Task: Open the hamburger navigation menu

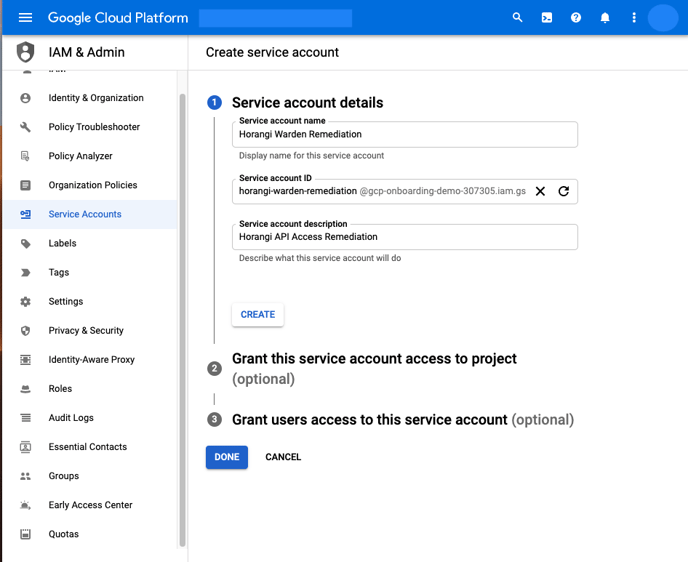Action: [x=25, y=18]
